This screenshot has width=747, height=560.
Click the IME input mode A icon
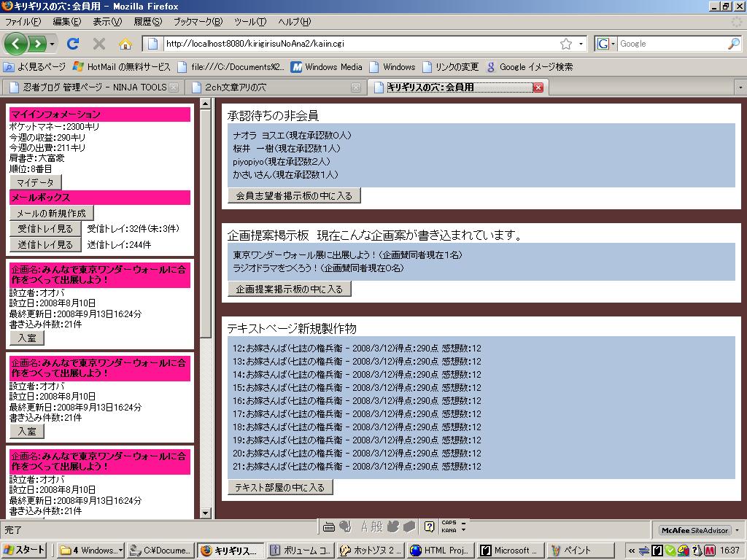point(365,526)
